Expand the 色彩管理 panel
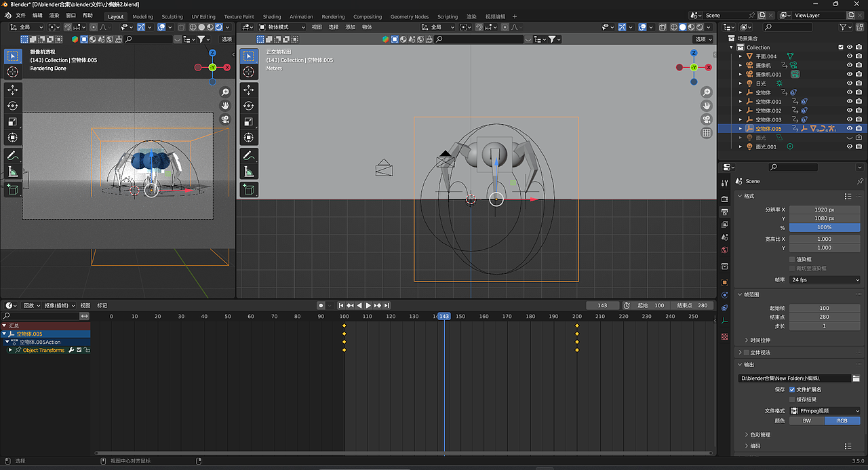868x470 pixels. pyautogui.click(x=760, y=435)
